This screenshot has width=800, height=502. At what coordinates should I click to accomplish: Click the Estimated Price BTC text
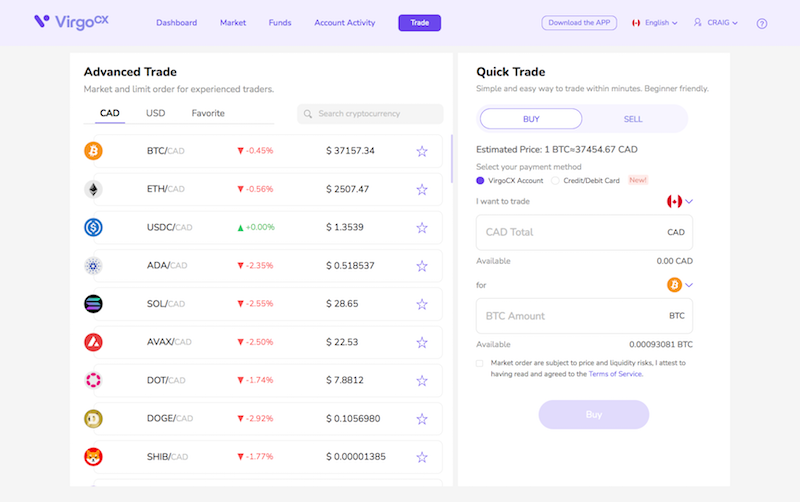[557, 149]
